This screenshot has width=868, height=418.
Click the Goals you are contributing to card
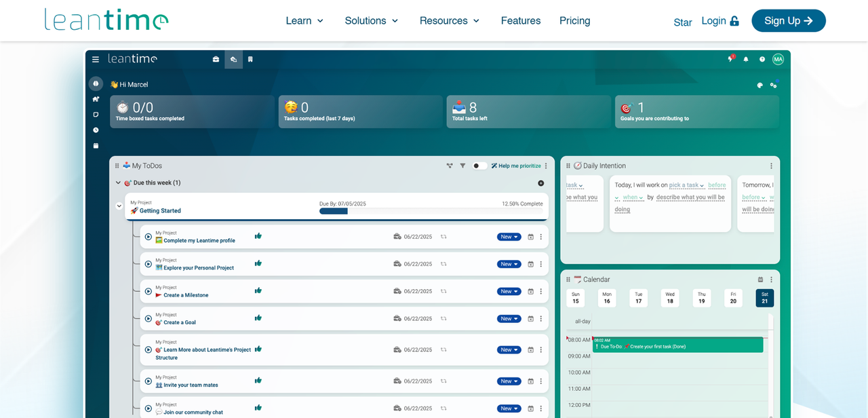click(x=697, y=111)
